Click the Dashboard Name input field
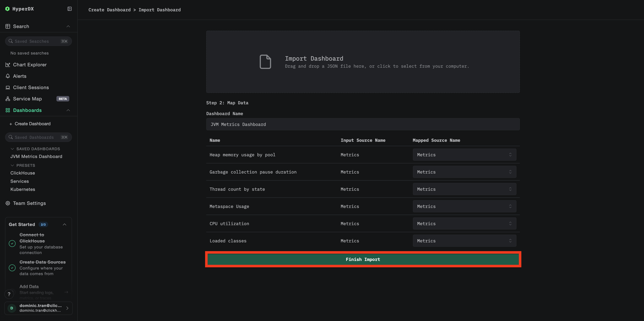 tap(363, 124)
